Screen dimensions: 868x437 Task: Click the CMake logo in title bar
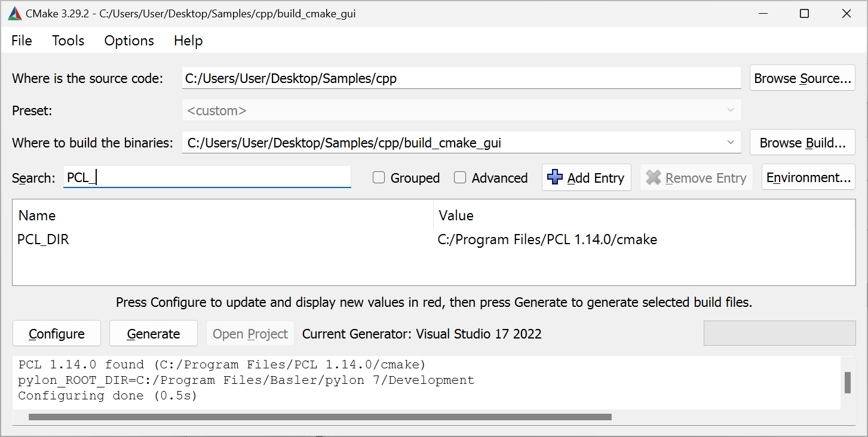15,13
